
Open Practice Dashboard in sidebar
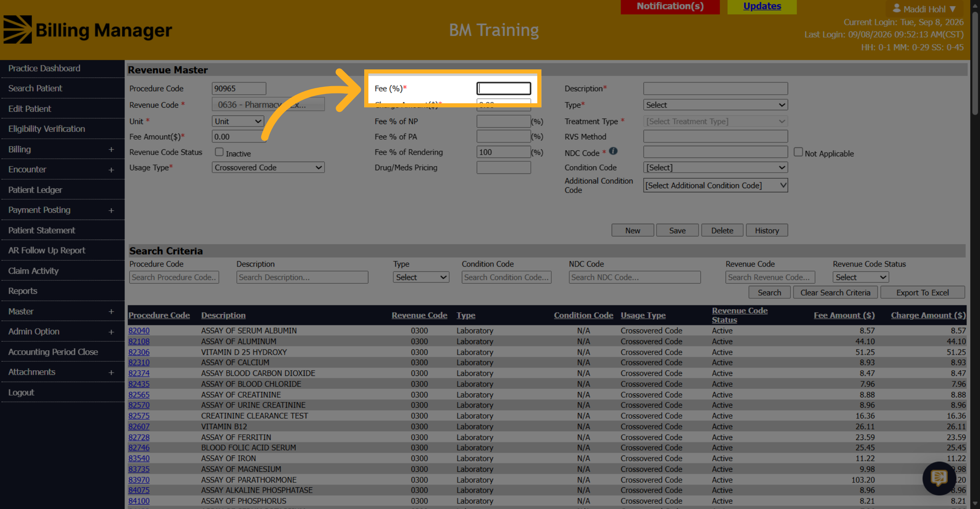(44, 68)
